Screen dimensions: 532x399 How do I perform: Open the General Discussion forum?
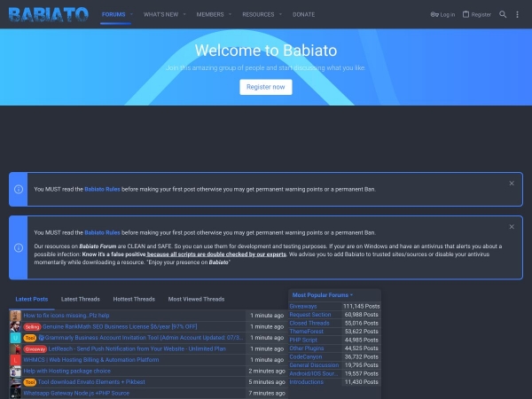coord(314,365)
